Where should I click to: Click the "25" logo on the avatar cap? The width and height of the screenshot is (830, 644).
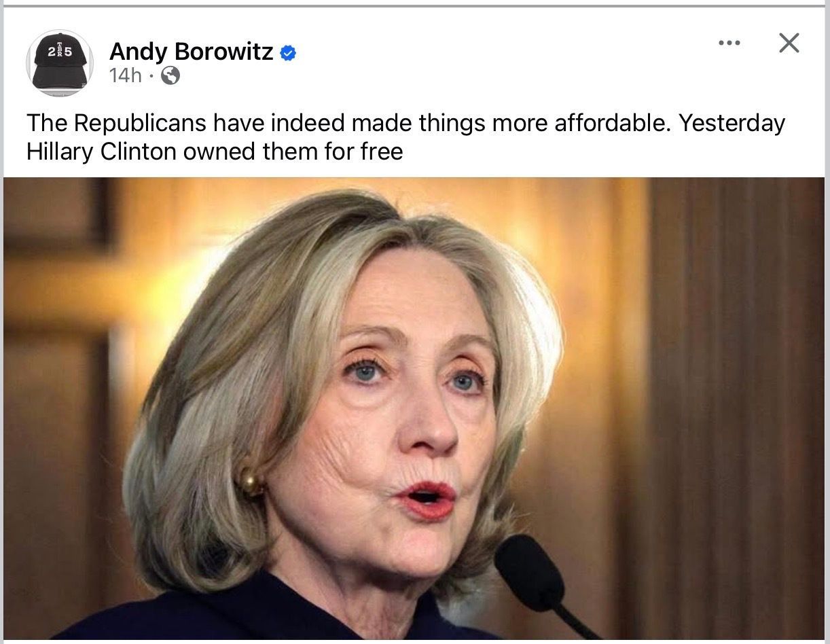pyautogui.click(x=60, y=52)
